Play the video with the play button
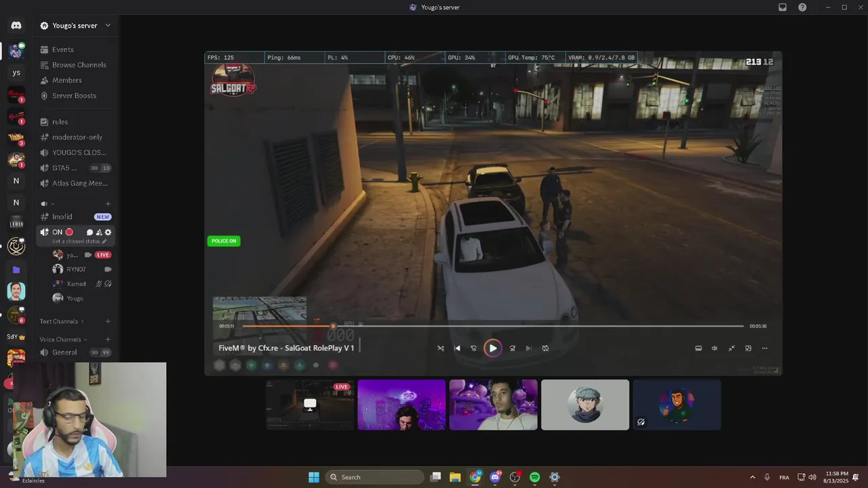868x488 pixels. coord(493,348)
